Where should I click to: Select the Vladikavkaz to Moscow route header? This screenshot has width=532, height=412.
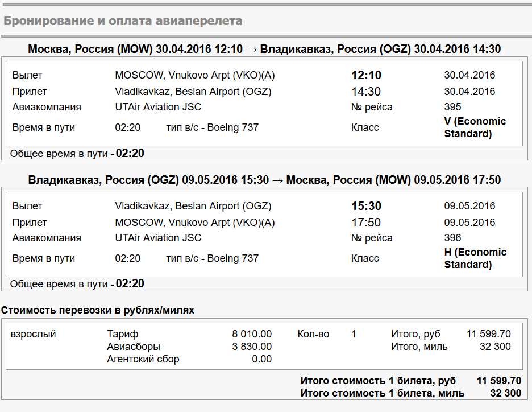pos(264,180)
